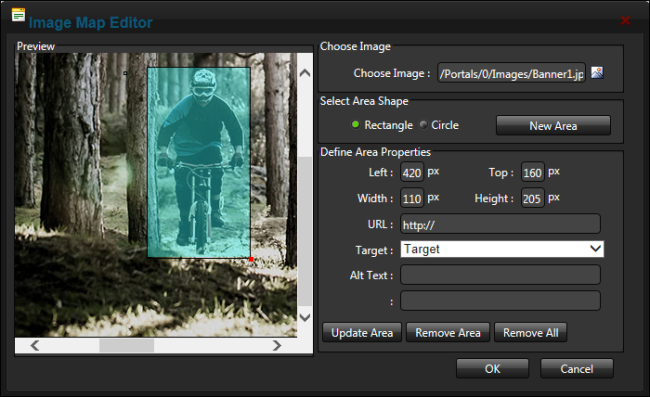Click the browse image icon beside Choose Image
This screenshot has width=650, height=397.
pos(597,73)
